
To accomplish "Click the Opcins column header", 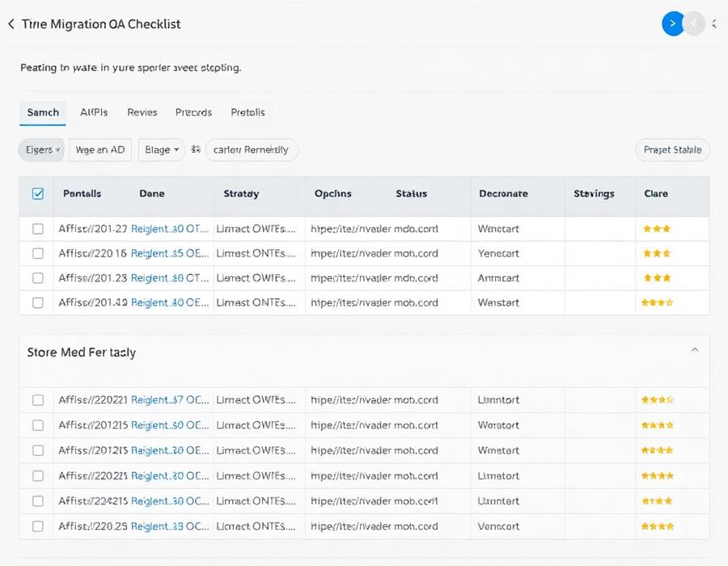I will tap(333, 193).
